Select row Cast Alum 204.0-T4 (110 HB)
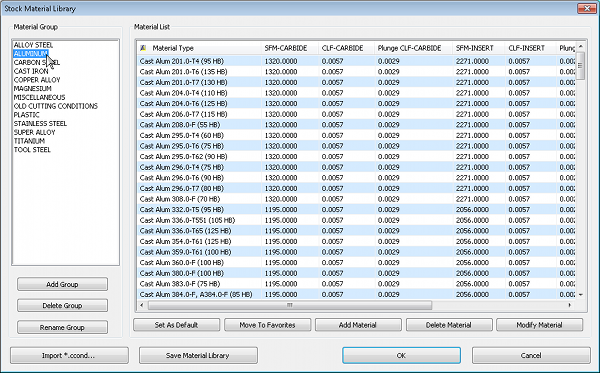 (x=356, y=93)
